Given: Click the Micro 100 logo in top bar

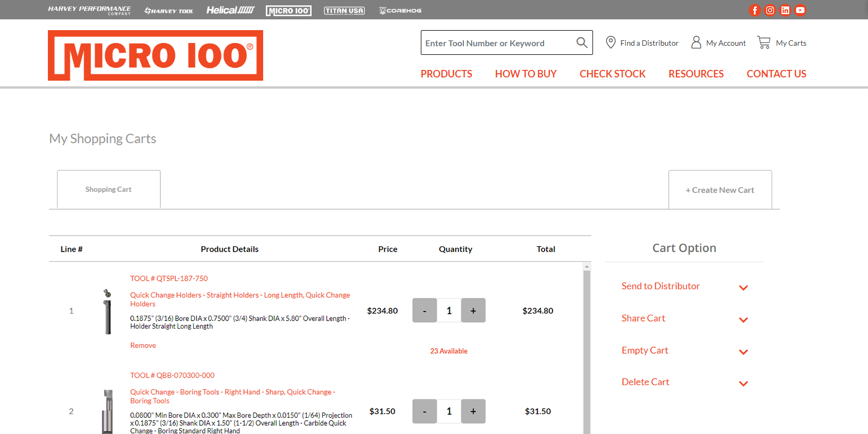Looking at the screenshot, I should point(288,11).
